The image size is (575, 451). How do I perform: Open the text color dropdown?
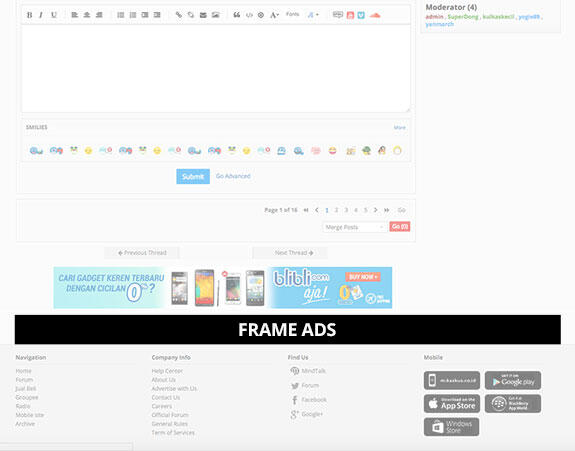tap(313, 15)
